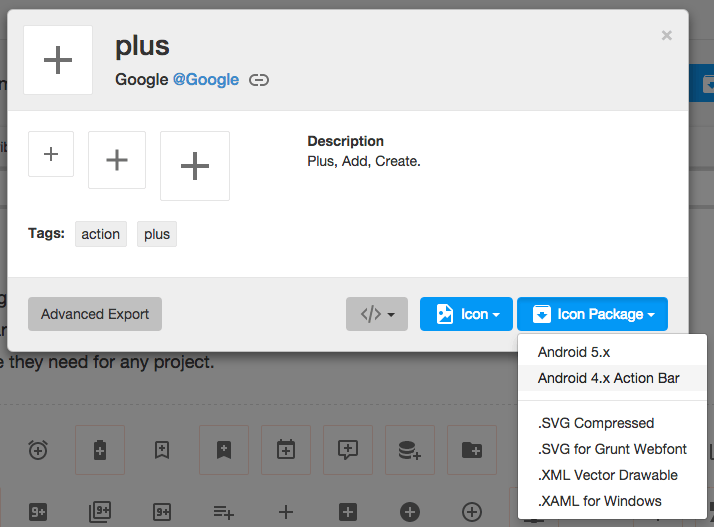Open the @Google author link
The image size is (714, 527).
coord(206,80)
